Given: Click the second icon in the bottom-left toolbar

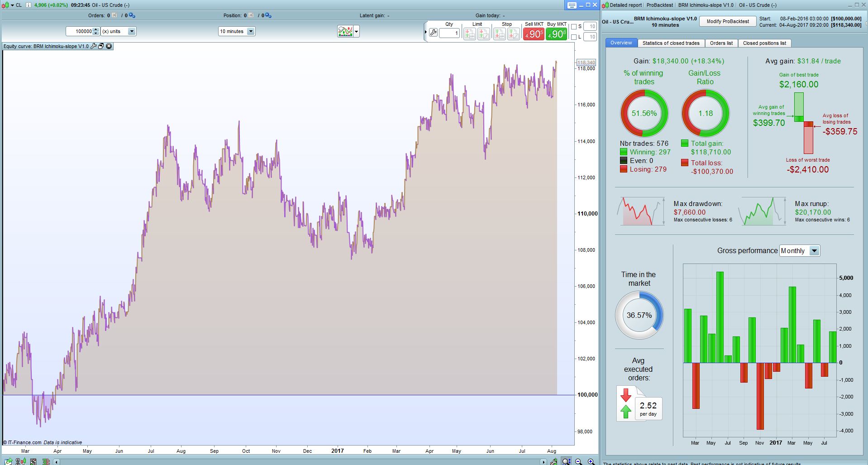Looking at the screenshot, I should [20, 462].
